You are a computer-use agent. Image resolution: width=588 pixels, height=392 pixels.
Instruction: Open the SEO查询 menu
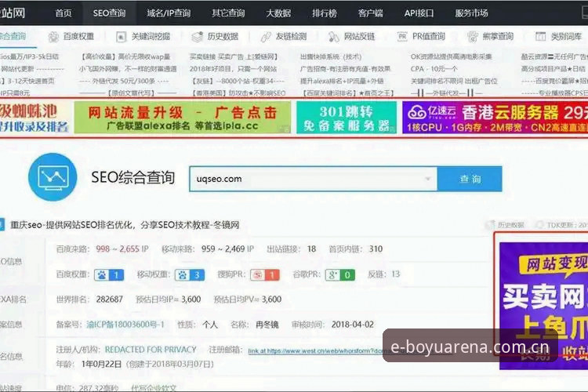(x=109, y=13)
